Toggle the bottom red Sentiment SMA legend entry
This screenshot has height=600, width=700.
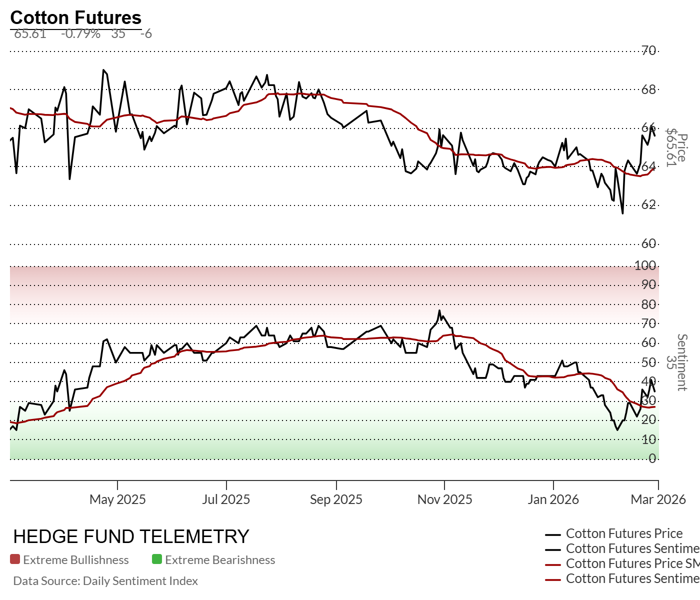click(632, 578)
